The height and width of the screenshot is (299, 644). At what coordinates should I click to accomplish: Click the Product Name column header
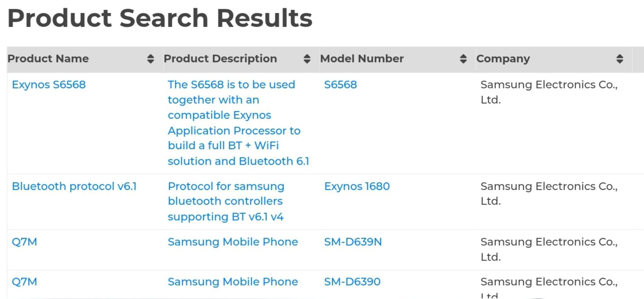48,59
